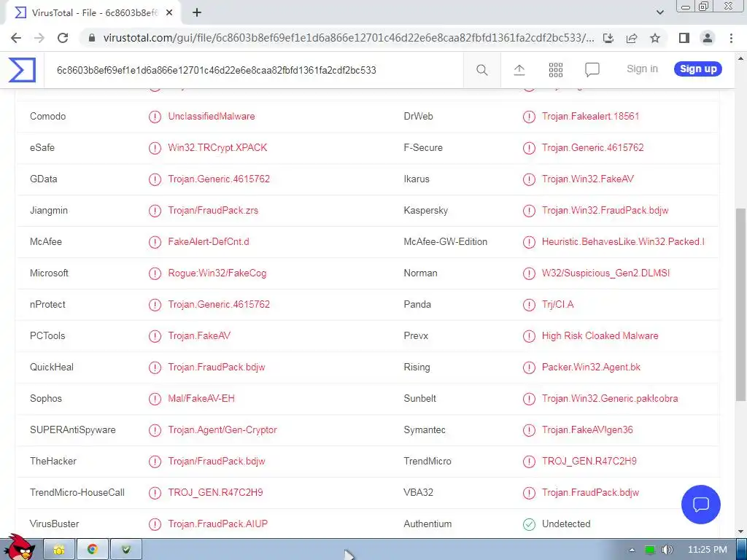Click the hash search input field
The height and width of the screenshot is (560, 747).
[253, 70]
